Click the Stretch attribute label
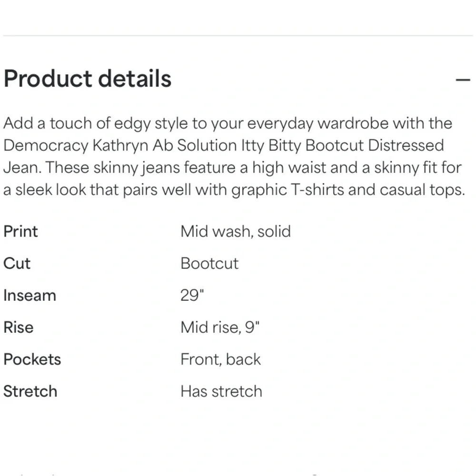 pyautogui.click(x=30, y=391)
